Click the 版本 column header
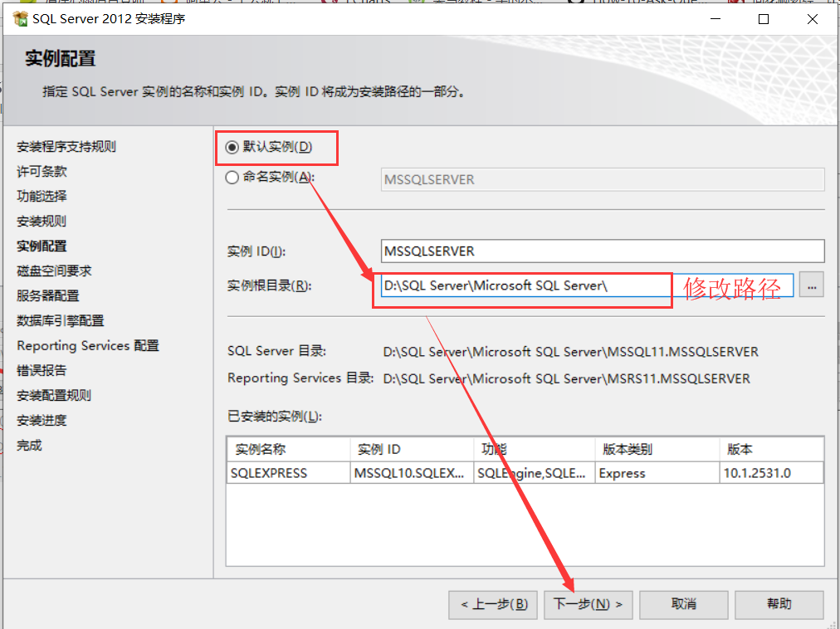The width and height of the screenshot is (840, 629). 771,450
